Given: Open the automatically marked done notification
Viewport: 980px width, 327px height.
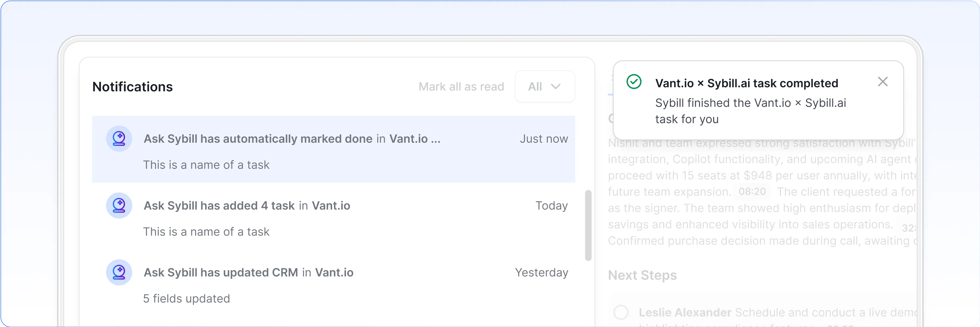Looking at the screenshot, I should [x=333, y=150].
